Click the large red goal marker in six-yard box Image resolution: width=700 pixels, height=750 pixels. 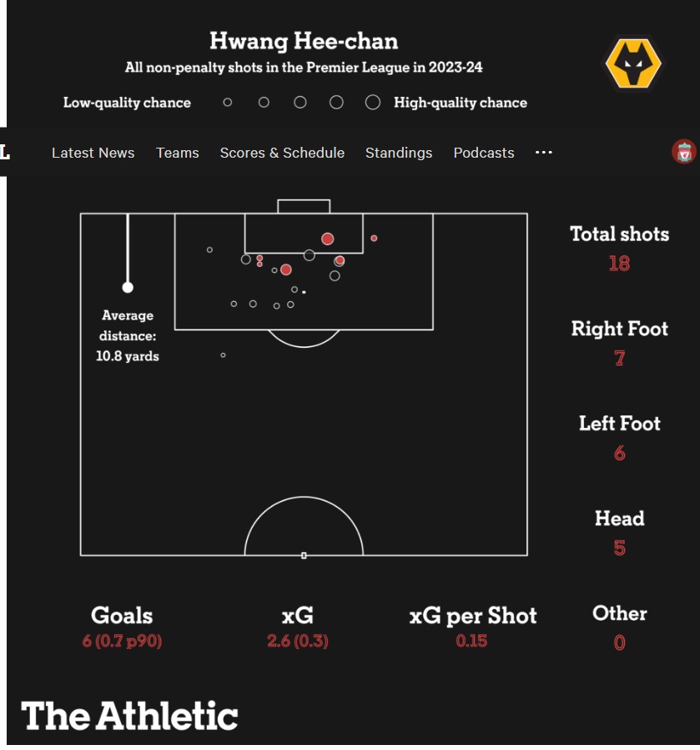coord(327,239)
